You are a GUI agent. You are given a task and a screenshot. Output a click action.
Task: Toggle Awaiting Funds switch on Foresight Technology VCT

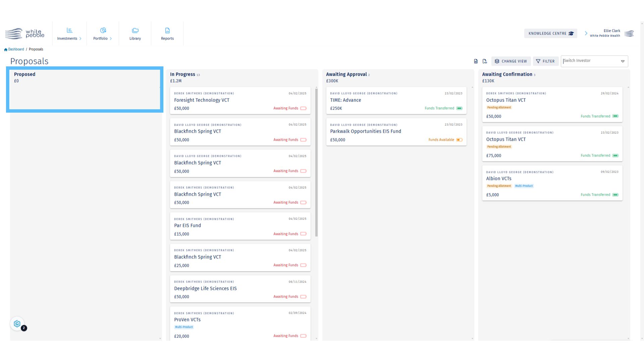304,108
